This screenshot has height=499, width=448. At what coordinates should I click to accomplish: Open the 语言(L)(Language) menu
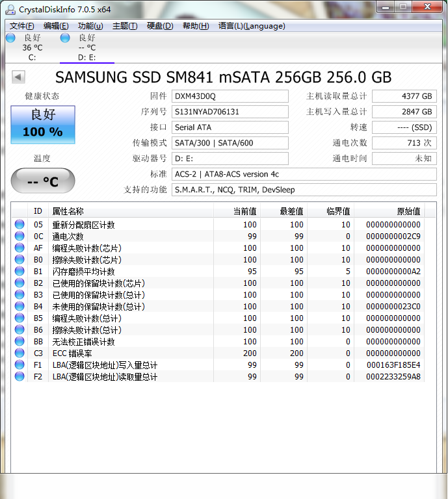[x=252, y=26]
